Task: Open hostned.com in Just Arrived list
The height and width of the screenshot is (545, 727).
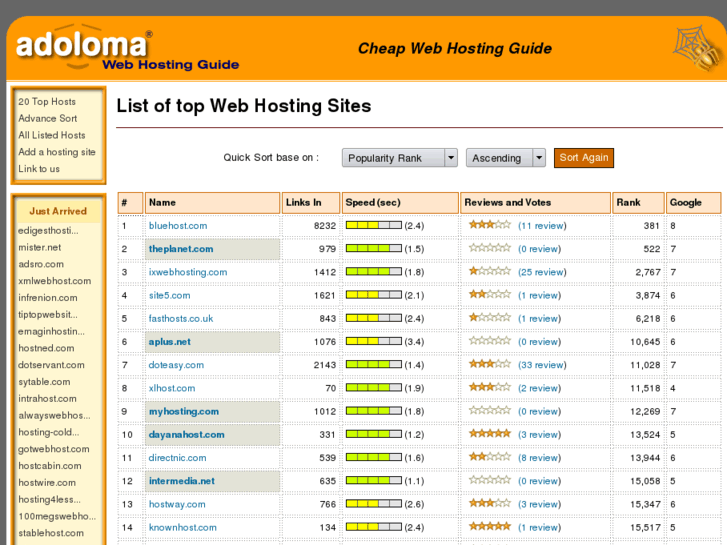Action: coord(46,348)
